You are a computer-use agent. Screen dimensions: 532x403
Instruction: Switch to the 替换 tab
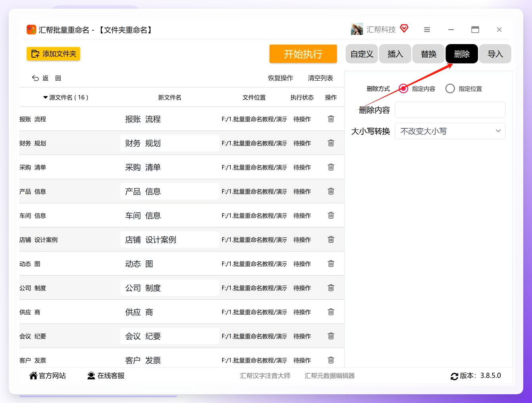point(428,54)
